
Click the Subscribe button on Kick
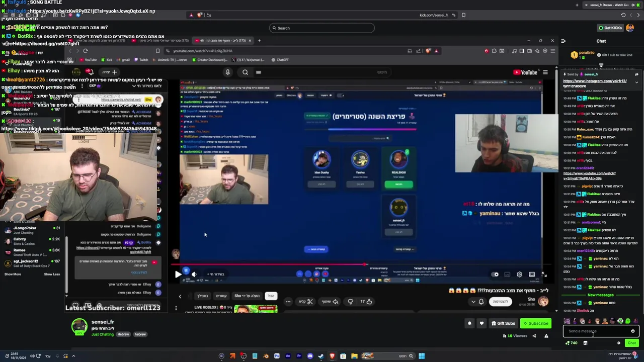535,323
